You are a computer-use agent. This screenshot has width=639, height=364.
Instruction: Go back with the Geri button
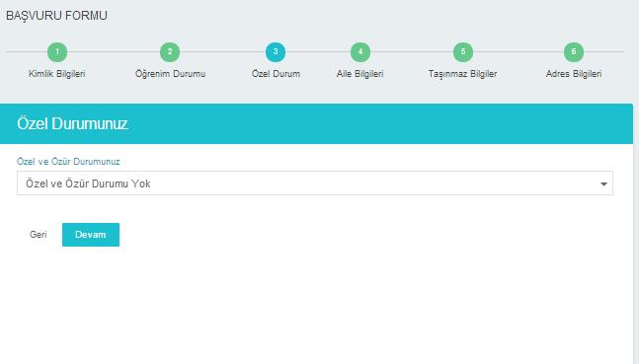click(x=39, y=235)
